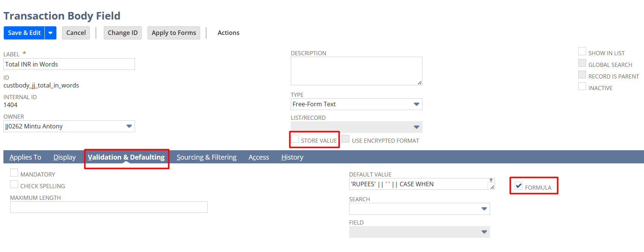Open the Actions menu
The image size is (644, 252).
click(228, 33)
